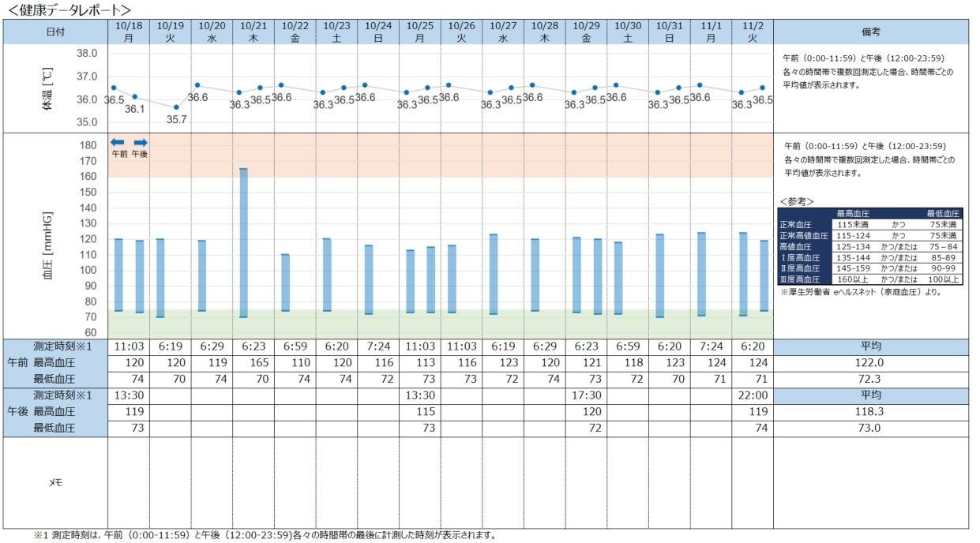980x543 pixels.
Task: Click the 正常高値血圧 row label
Action: coord(803,235)
